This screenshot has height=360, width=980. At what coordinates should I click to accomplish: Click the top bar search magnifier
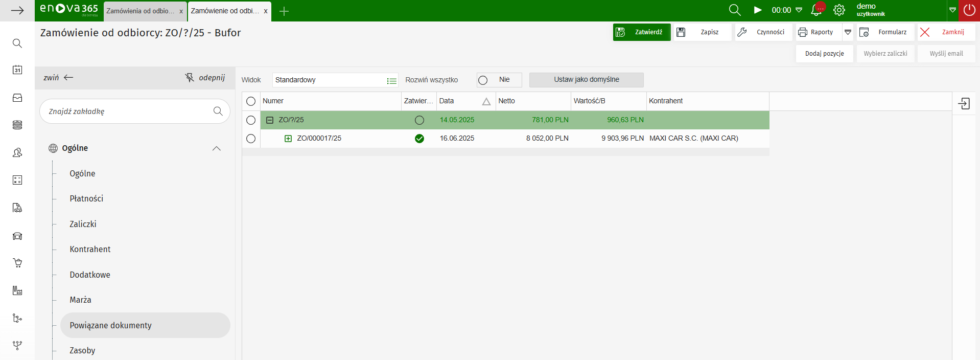734,10
